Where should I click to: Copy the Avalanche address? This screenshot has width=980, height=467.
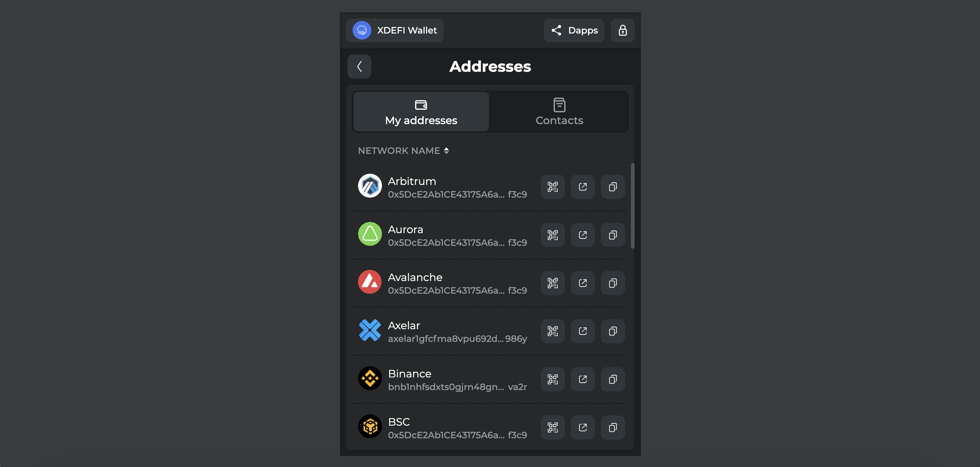612,283
